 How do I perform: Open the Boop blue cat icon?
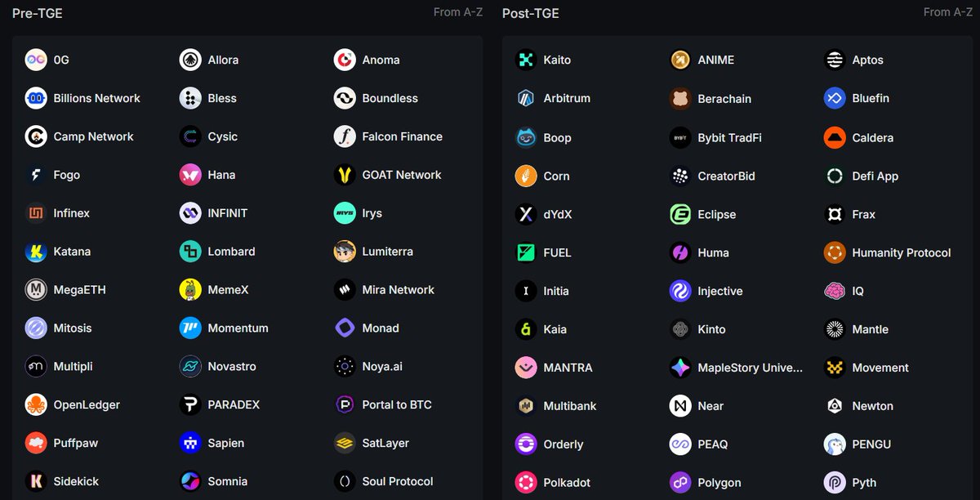[526, 137]
